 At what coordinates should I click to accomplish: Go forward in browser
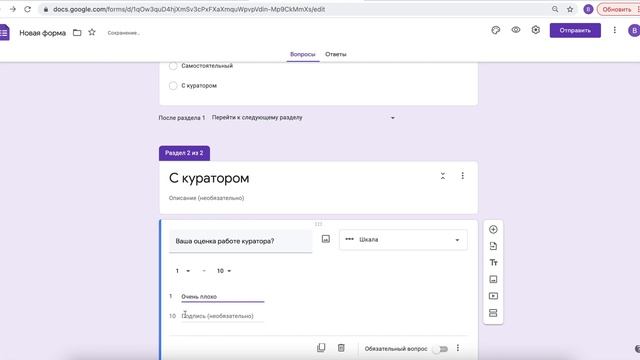pyautogui.click(x=13, y=9)
